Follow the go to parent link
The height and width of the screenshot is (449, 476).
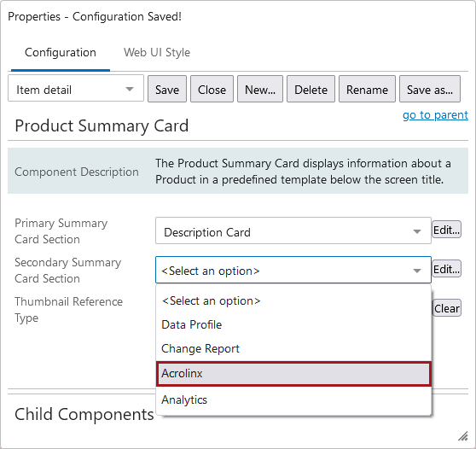point(435,115)
